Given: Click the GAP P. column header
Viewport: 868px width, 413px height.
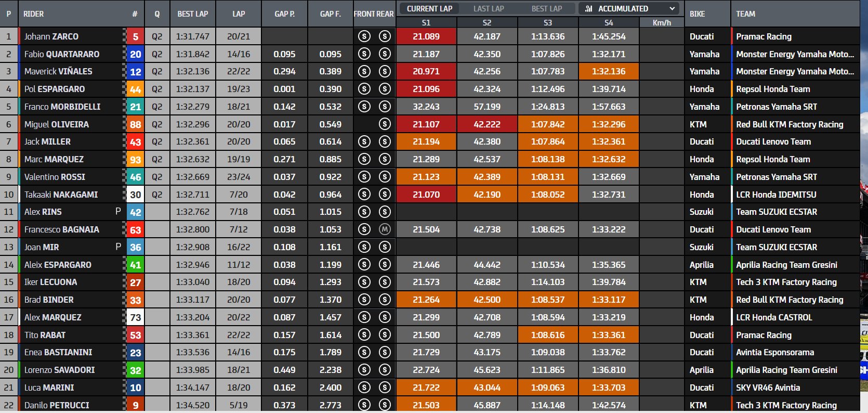Looking at the screenshot, I should point(284,14).
